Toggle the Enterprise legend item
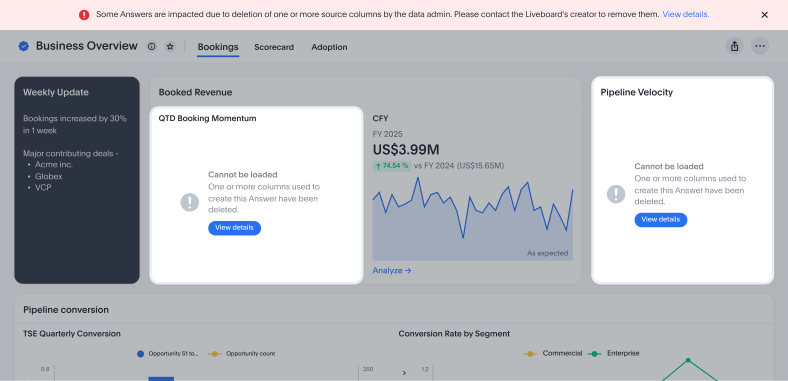Viewport: 788px width, 381px height. click(614, 353)
